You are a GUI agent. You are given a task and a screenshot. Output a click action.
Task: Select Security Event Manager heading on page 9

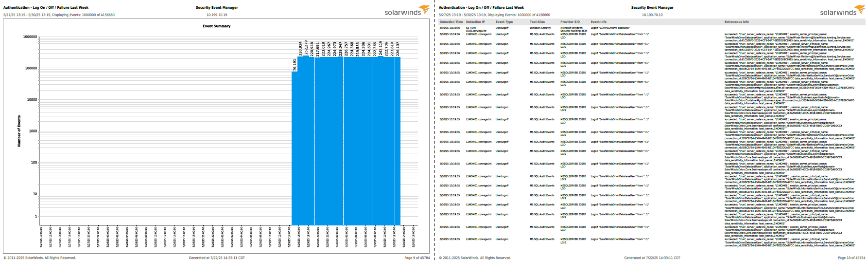coord(217,8)
